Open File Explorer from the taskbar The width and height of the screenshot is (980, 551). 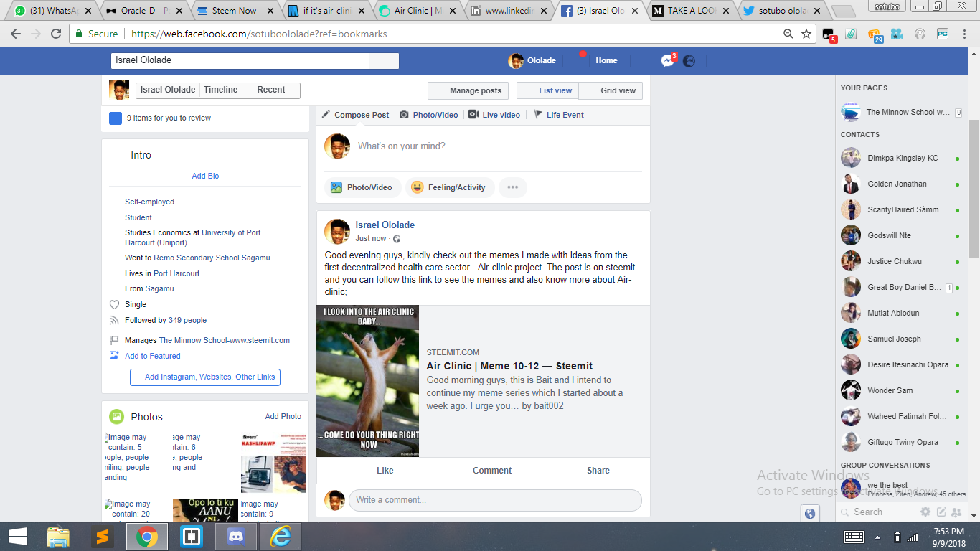tap(58, 537)
